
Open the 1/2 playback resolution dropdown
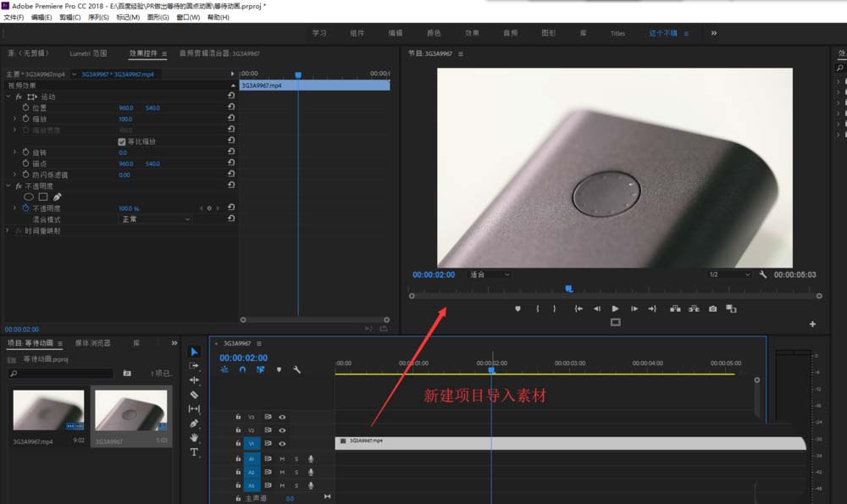click(x=730, y=274)
